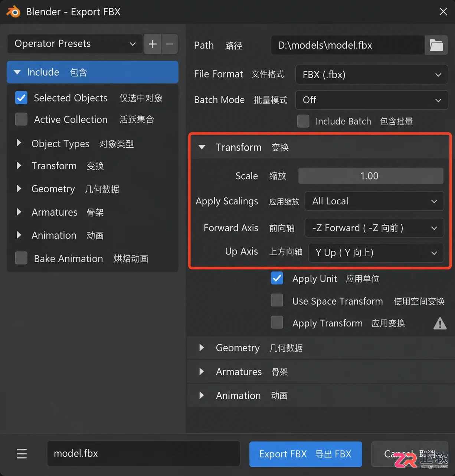Image resolution: width=455 pixels, height=476 pixels.
Task: Uncheck the Apply Unit checkbox
Action: click(277, 278)
